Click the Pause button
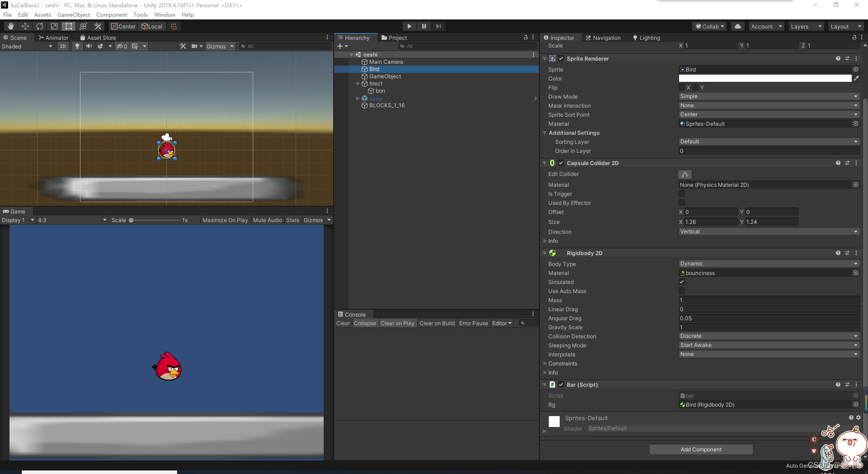868x474 pixels. tap(424, 26)
